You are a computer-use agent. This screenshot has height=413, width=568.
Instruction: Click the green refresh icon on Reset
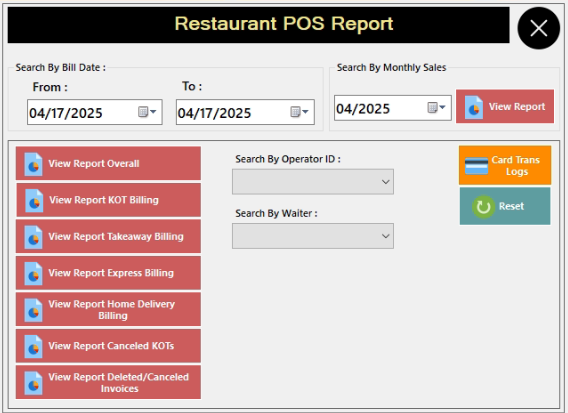coord(483,207)
